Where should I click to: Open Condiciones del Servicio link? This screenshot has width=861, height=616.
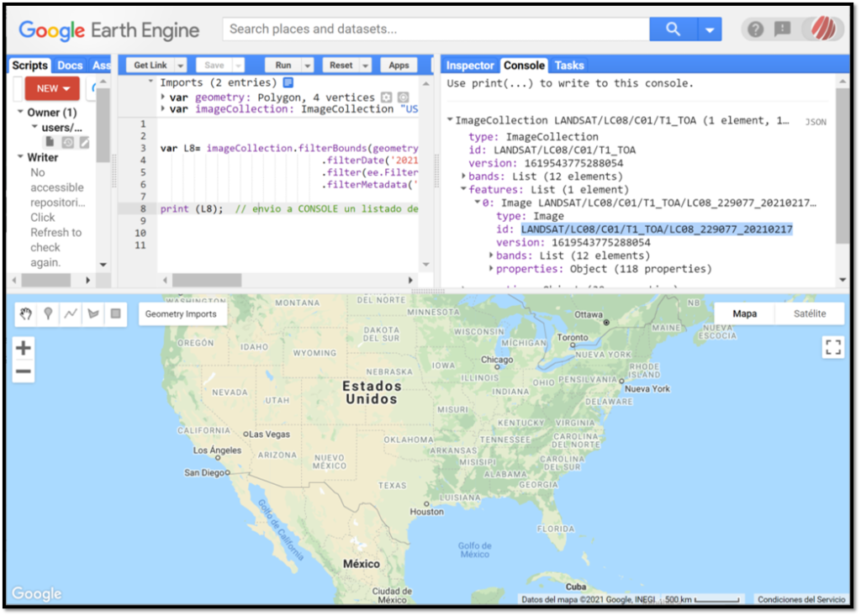[x=801, y=599]
